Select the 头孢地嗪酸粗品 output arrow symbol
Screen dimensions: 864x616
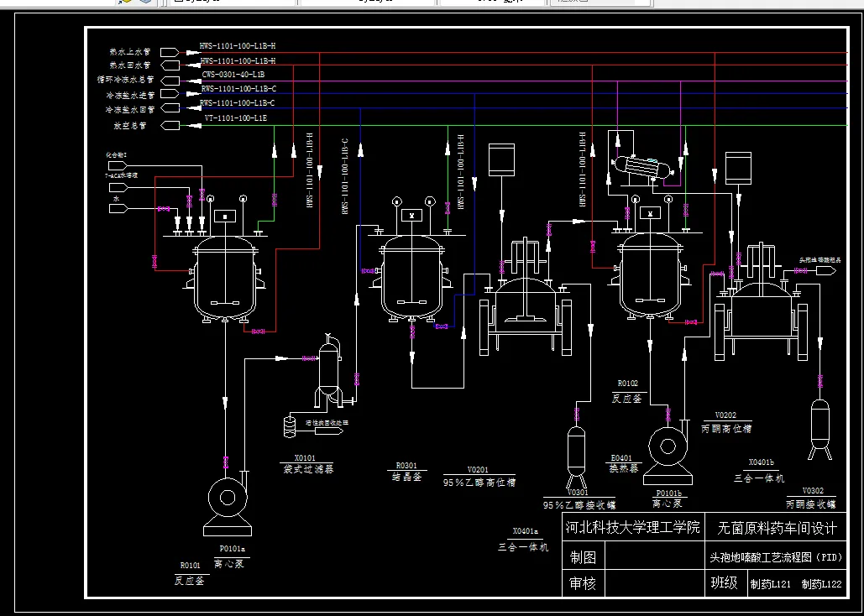point(826,270)
